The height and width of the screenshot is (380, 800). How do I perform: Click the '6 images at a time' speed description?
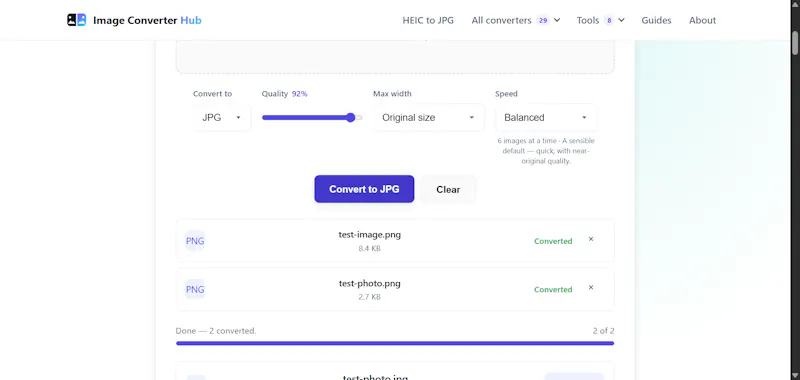[546, 151]
